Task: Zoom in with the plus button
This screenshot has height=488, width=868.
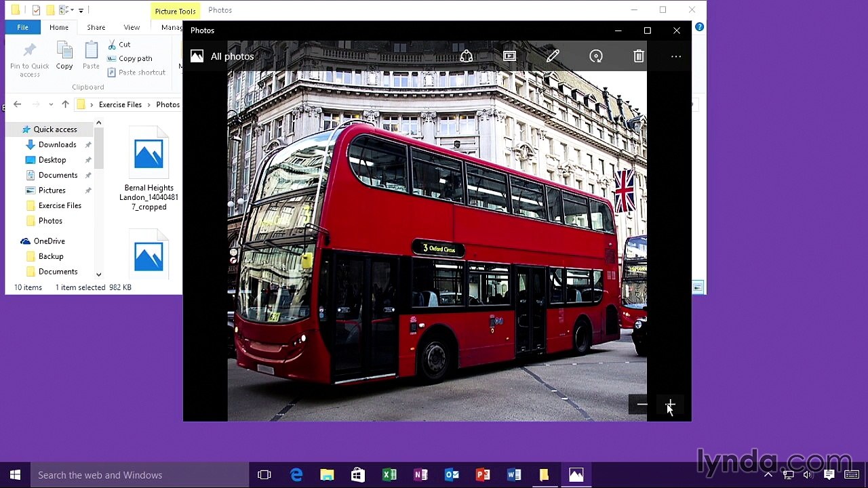Action: click(x=670, y=405)
